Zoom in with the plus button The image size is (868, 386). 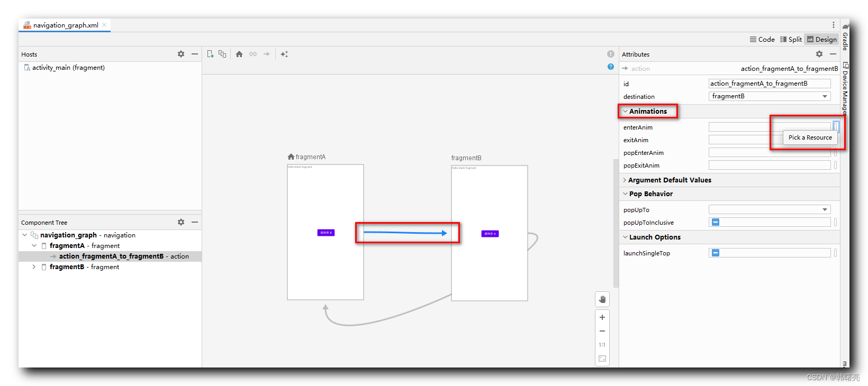(x=602, y=317)
